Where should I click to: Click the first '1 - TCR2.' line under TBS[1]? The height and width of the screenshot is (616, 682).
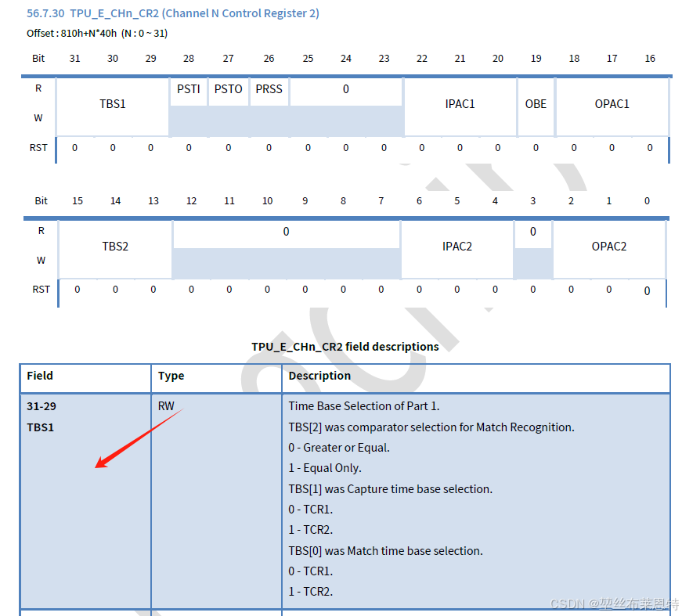tap(311, 530)
